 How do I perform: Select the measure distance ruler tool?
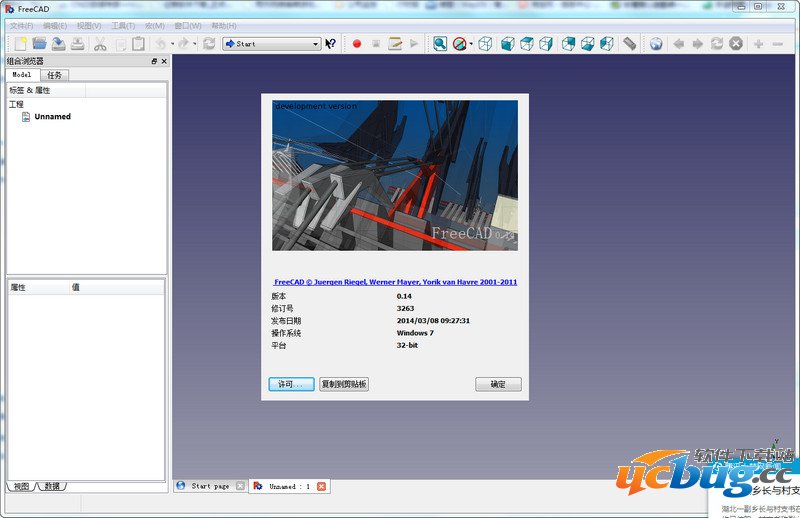pyautogui.click(x=630, y=44)
